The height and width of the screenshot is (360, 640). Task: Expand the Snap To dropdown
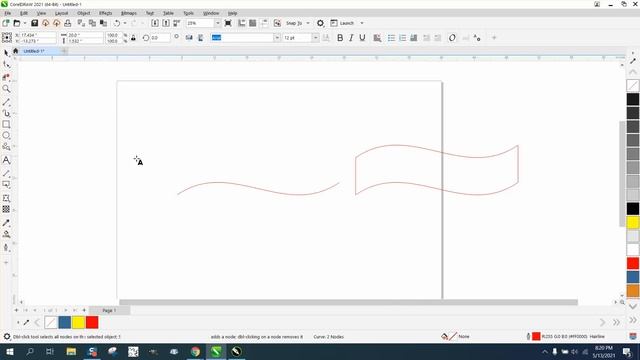point(308,23)
